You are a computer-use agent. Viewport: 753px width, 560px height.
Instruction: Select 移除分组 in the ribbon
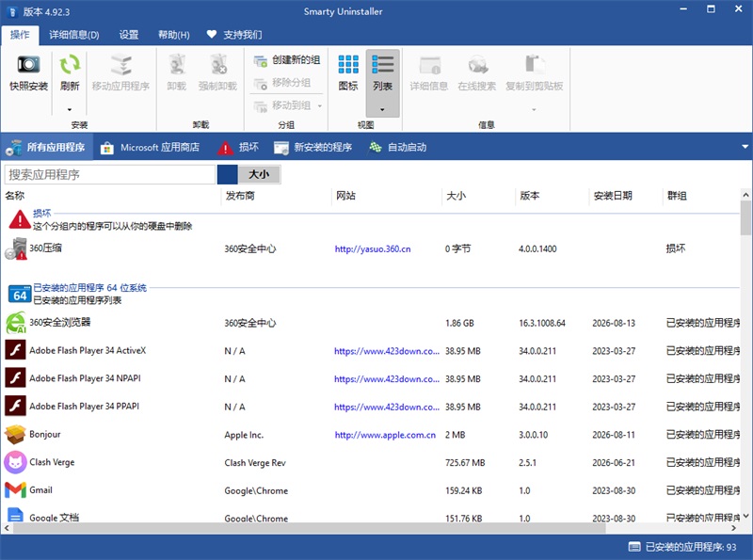click(x=281, y=83)
